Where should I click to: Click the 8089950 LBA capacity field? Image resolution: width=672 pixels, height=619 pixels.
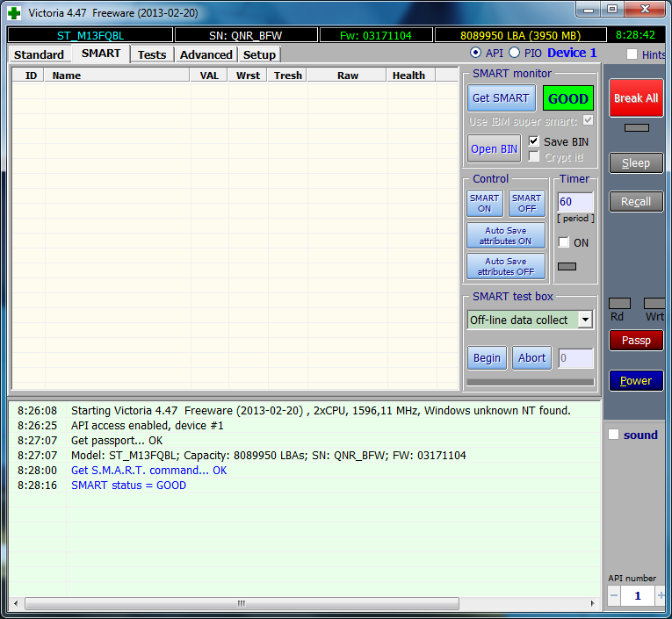521,35
